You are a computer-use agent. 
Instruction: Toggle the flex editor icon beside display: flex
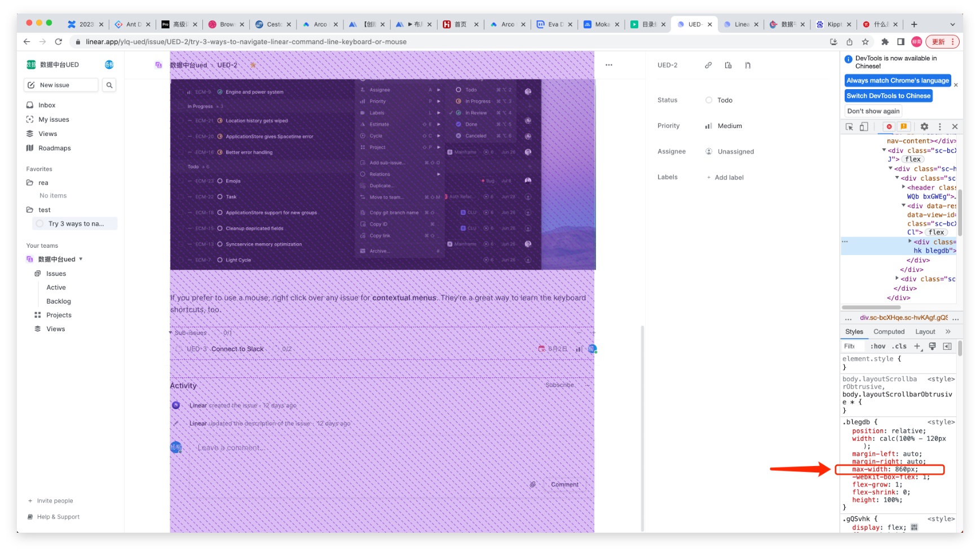pos(914,528)
